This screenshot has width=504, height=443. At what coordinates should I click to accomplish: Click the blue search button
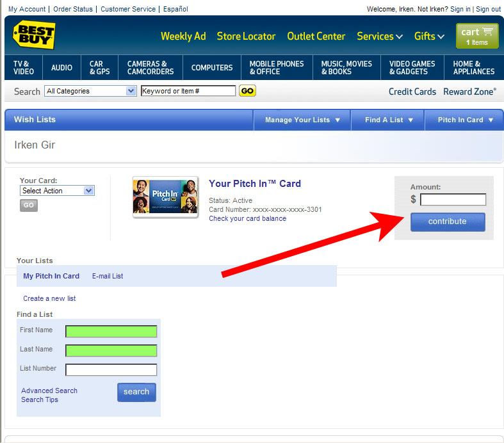click(136, 392)
